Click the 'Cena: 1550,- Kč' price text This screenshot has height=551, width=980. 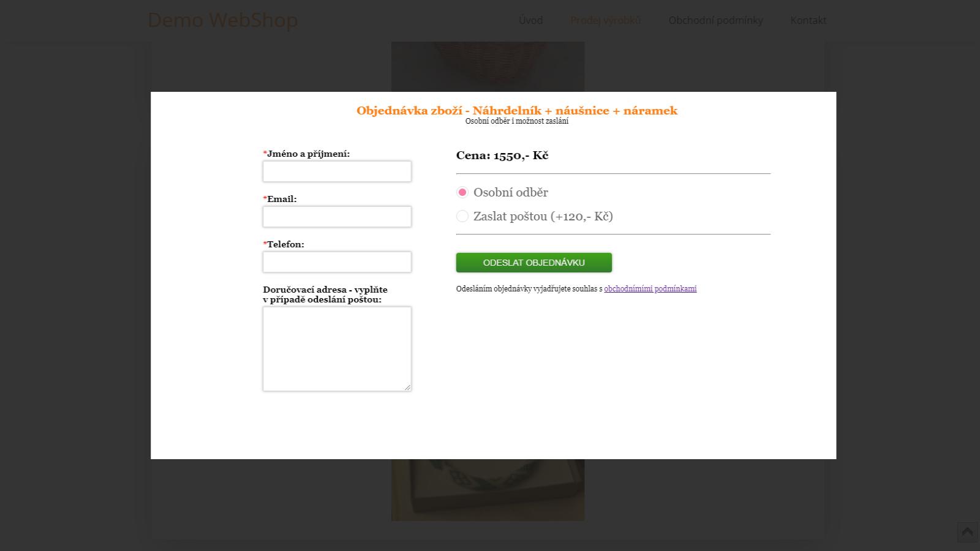click(502, 156)
